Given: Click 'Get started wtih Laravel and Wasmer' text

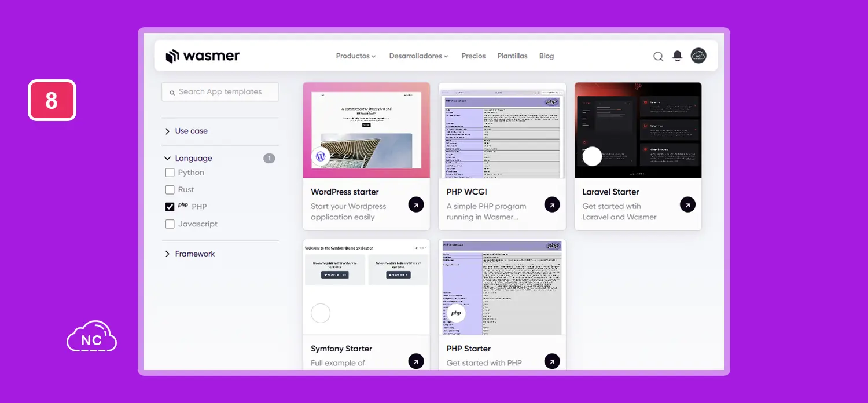Looking at the screenshot, I should pyautogui.click(x=619, y=212).
